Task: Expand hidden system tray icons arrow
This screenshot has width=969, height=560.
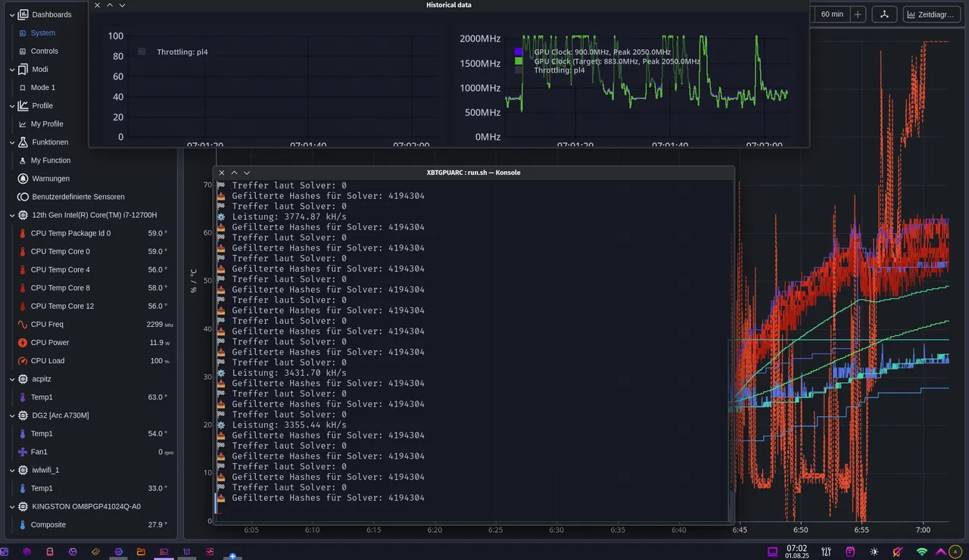Action: [941, 552]
